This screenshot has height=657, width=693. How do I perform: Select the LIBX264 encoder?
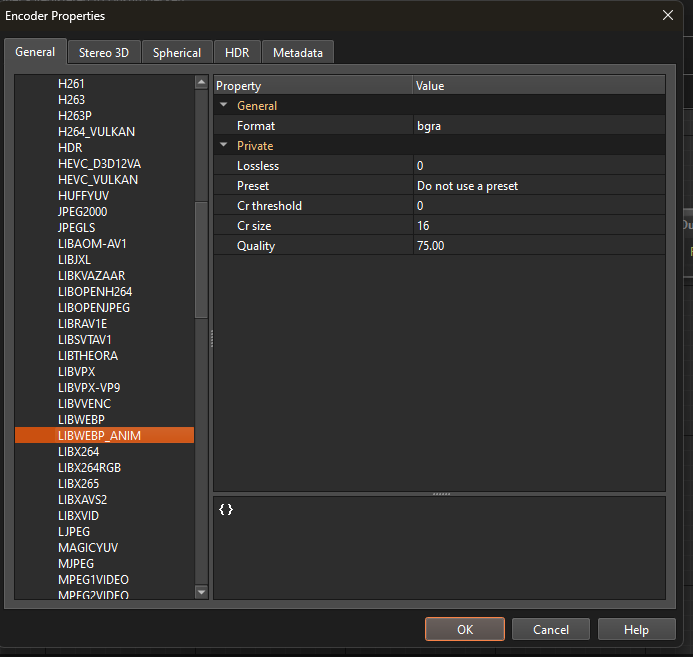pyautogui.click(x=78, y=452)
